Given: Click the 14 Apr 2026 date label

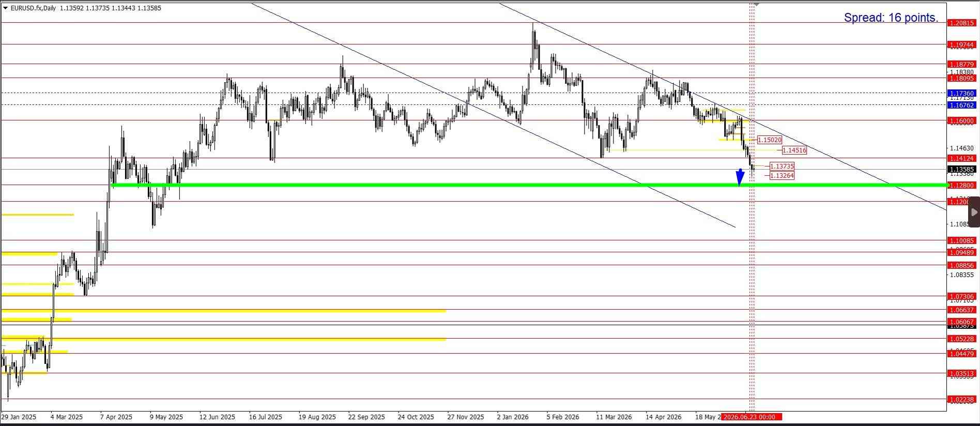Looking at the screenshot, I should 663,417.
